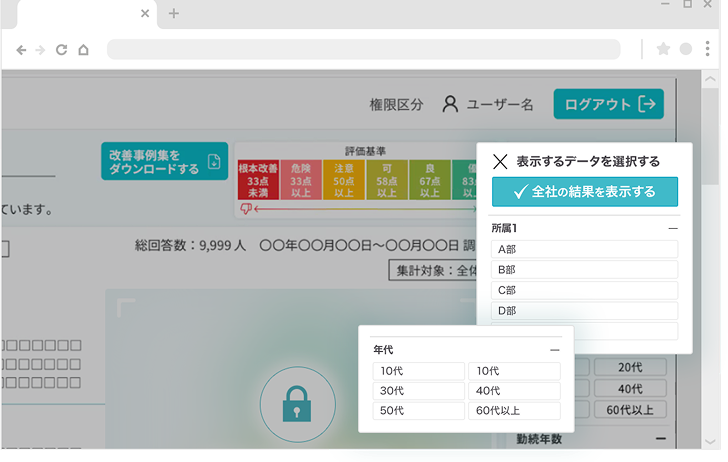Select A部 in 所属1 list
The height and width of the screenshot is (462, 728).
[x=584, y=249]
